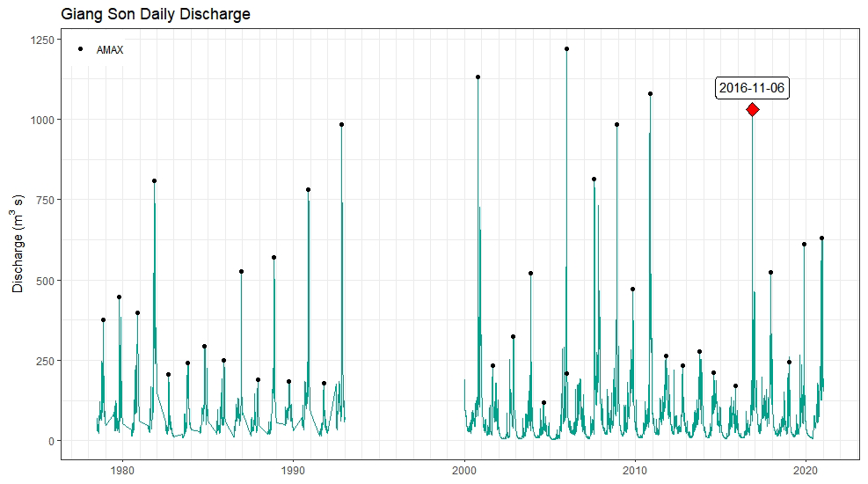Click the 2020 x-axis tick label
Image resolution: width=868 pixels, height=484 pixels.
(x=806, y=470)
